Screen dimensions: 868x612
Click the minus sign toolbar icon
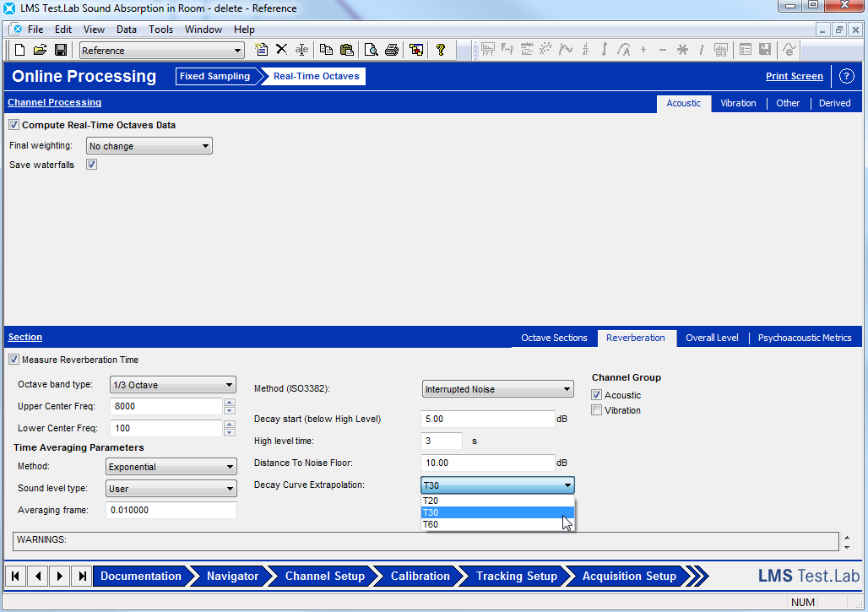(x=663, y=50)
